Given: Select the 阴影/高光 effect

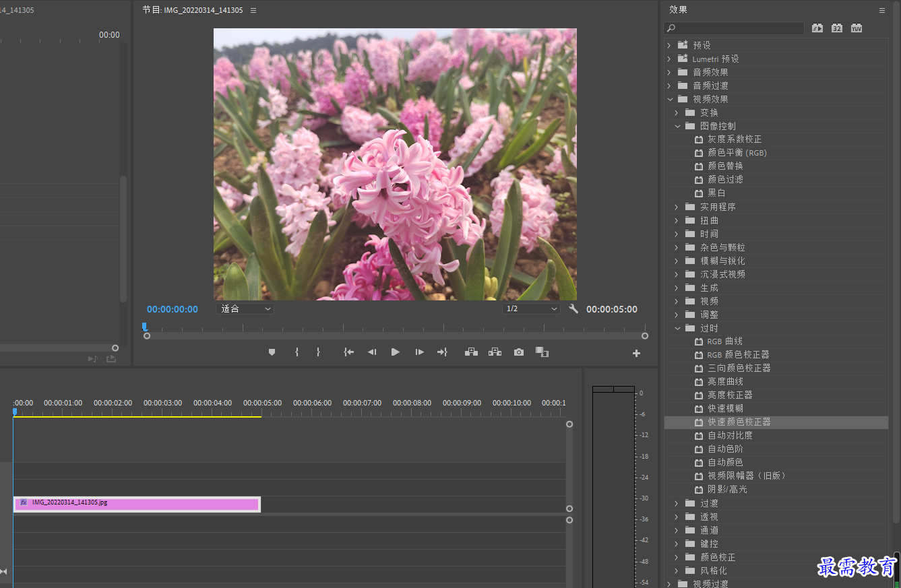Looking at the screenshot, I should point(727,490).
